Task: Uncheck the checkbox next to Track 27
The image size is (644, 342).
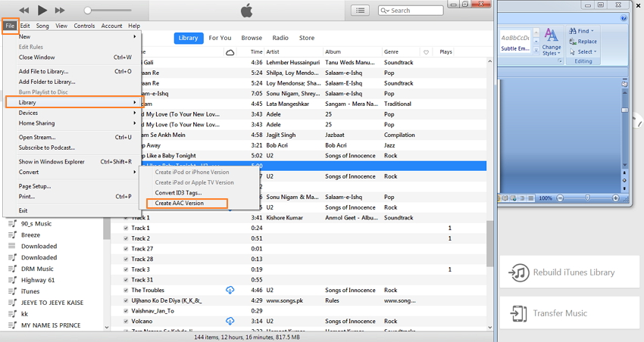Action: (x=126, y=248)
